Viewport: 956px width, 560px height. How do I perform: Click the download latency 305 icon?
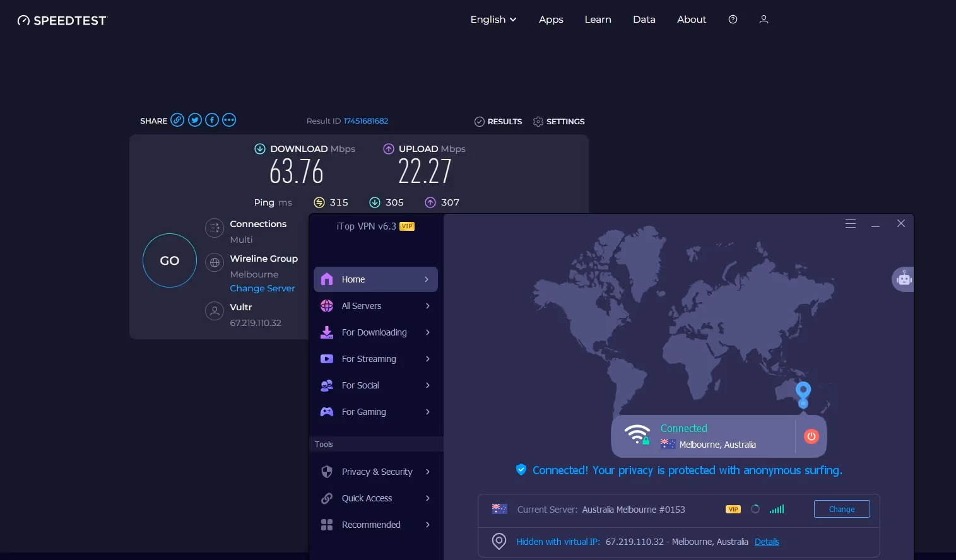(375, 202)
